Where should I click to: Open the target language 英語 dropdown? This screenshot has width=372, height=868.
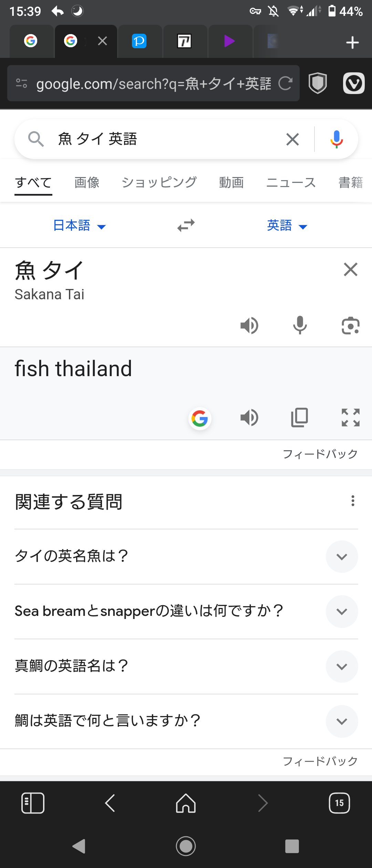click(x=287, y=226)
